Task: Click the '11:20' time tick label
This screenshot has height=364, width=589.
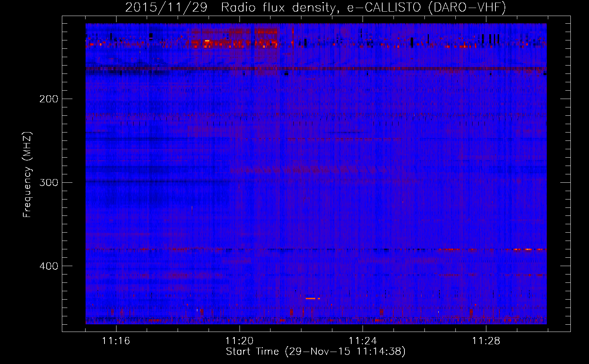Action: [240, 341]
